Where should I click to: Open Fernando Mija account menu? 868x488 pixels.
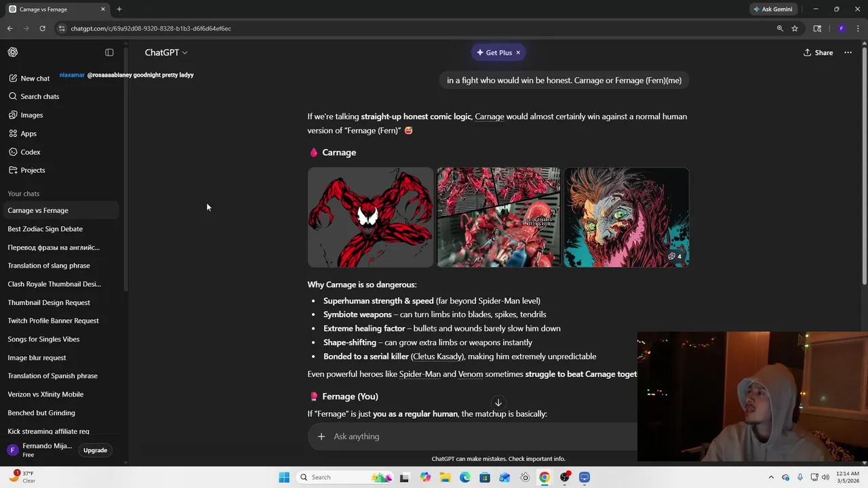39,450
